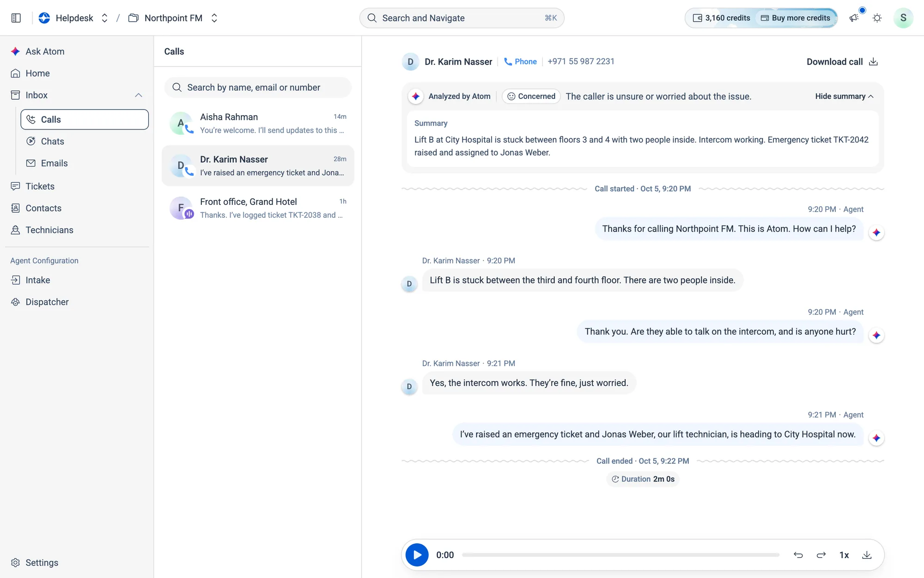Screen dimensions: 924x578
Task: Open the Dr. Karim Nasser call
Action: coord(258,166)
